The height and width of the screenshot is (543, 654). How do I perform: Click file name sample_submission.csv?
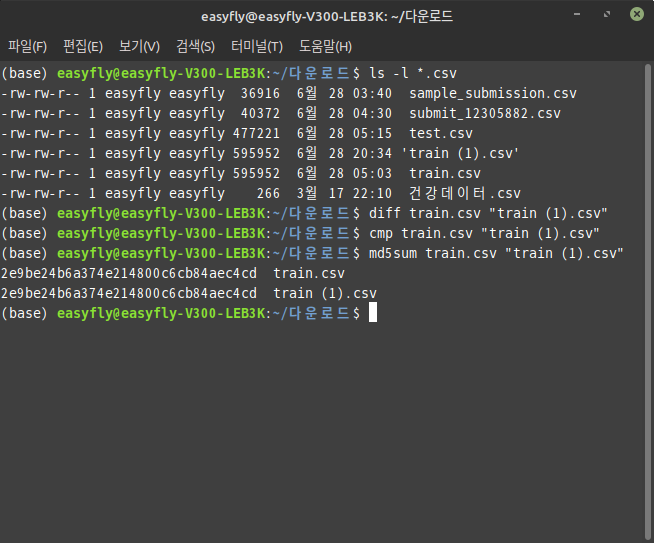tap(493, 93)
